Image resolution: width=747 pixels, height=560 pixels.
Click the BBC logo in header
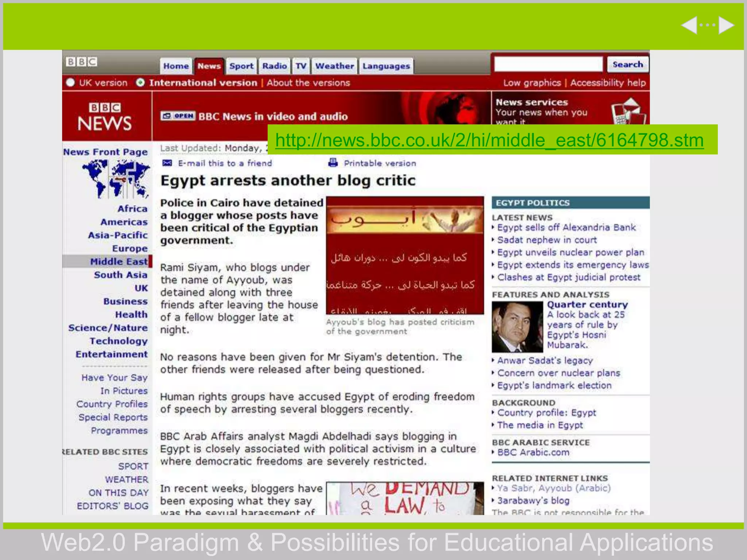[82, 62]
